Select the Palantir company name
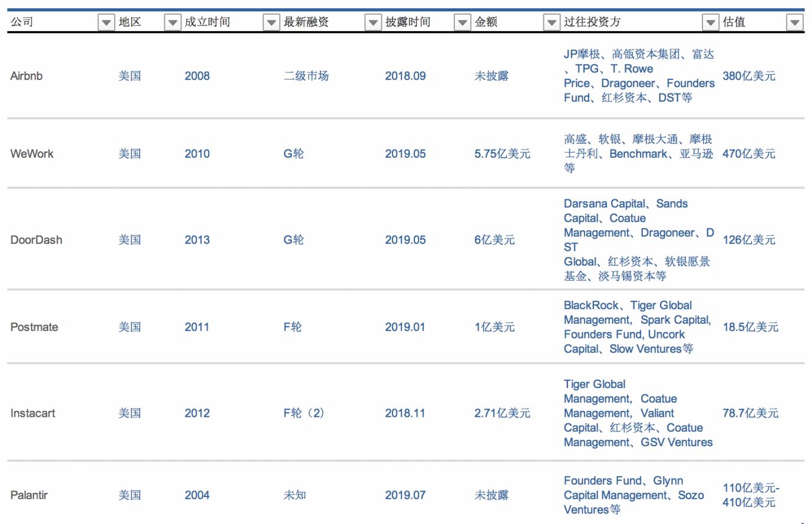The image size is (812, 524). (x=28, y=495)
